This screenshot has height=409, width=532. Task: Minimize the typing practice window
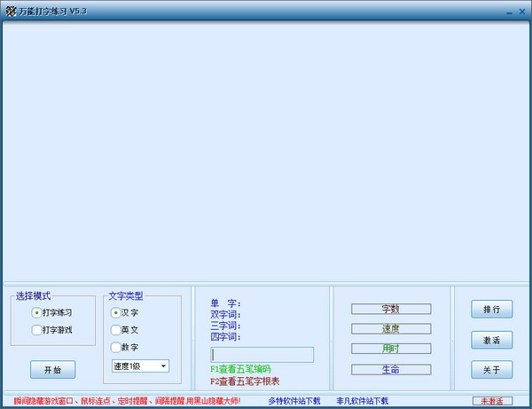(508, 11)
